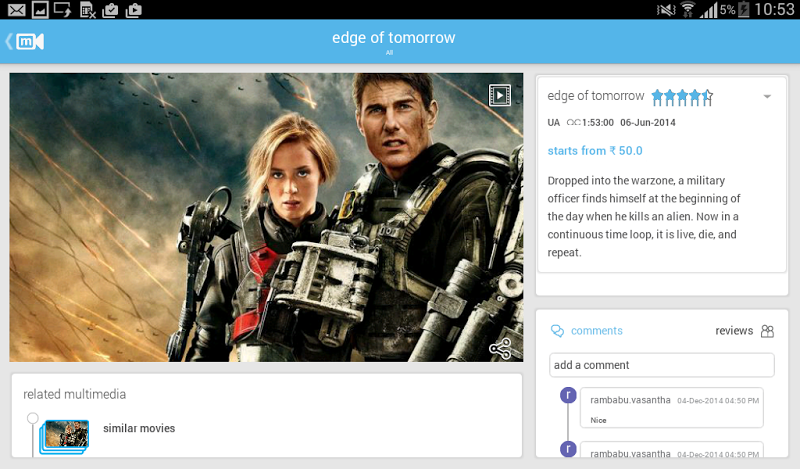
Task: Play the trailer via film play icon
Action: coord(499,95)
